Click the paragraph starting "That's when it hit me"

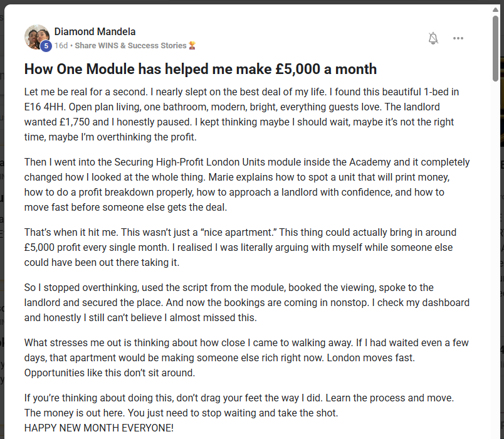(x=244, y=247)
